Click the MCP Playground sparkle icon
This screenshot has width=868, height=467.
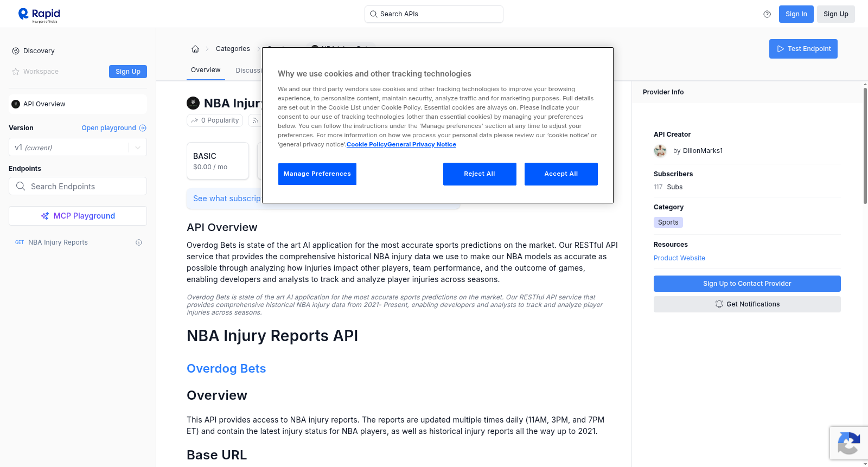pos(45,216)
